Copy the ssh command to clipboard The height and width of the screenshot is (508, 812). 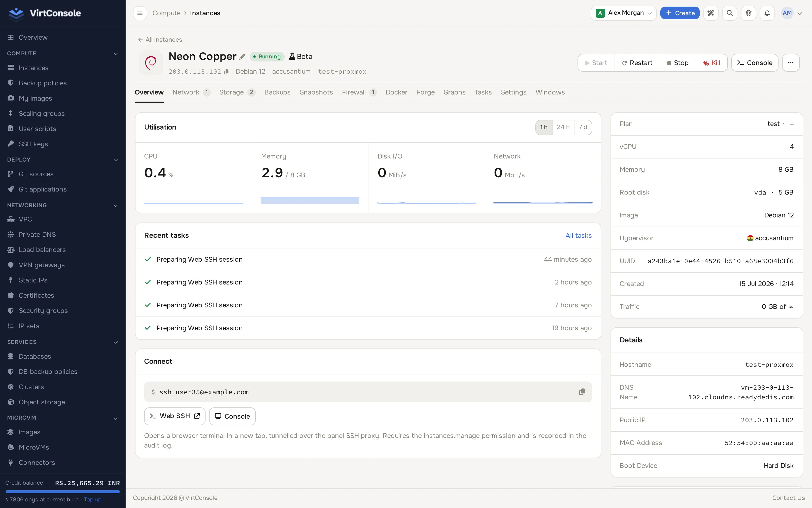582,392
